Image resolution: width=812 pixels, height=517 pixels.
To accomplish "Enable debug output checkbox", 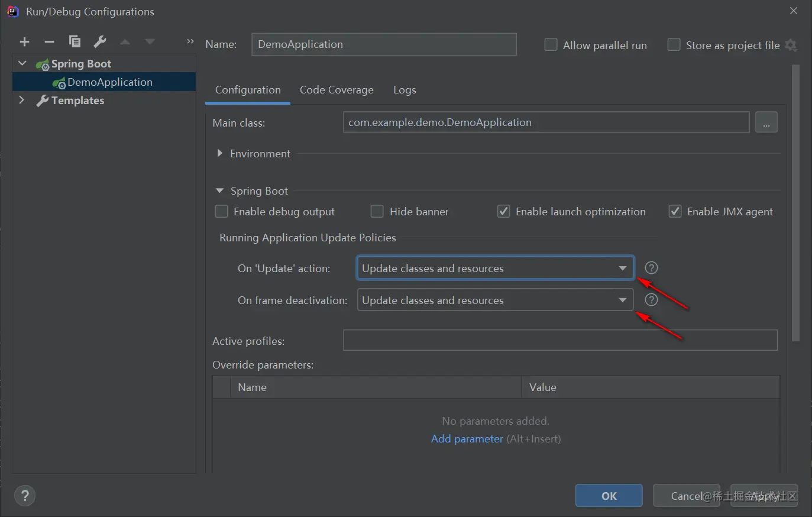I will 222,211.
